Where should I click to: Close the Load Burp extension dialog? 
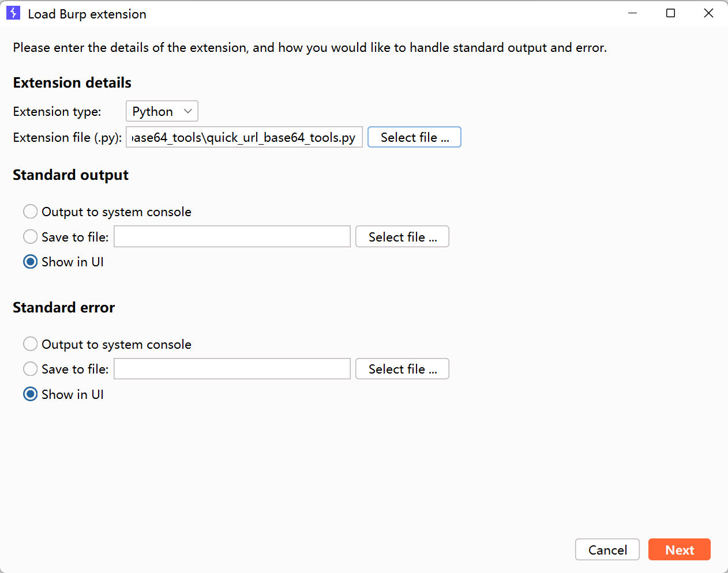708,13
